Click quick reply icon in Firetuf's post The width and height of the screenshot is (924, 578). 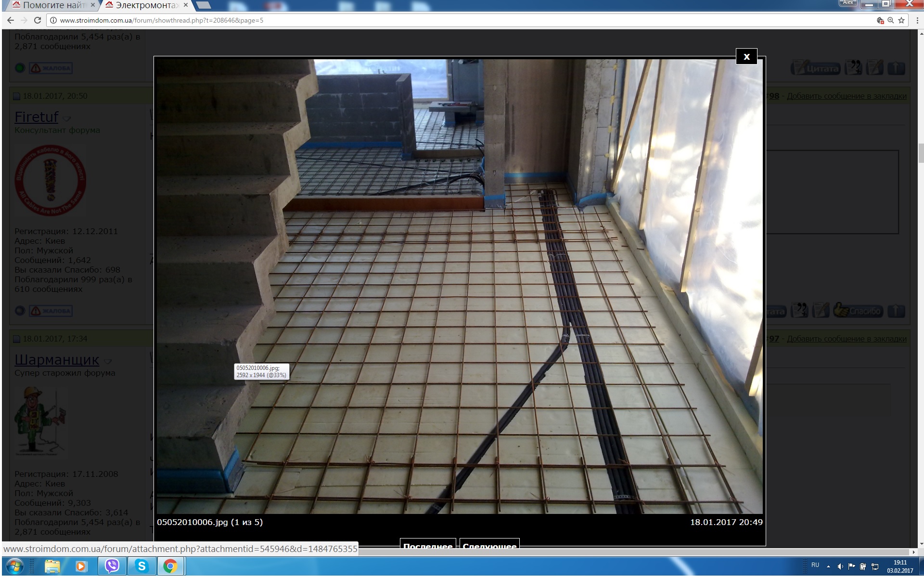pyautogui.click(x=821, y=311)
